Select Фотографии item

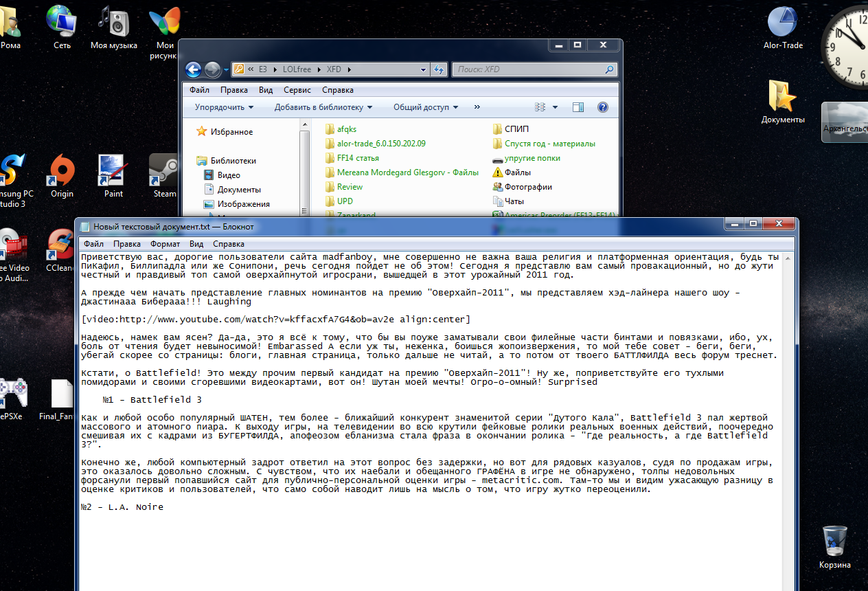click(x=523, y=187)
